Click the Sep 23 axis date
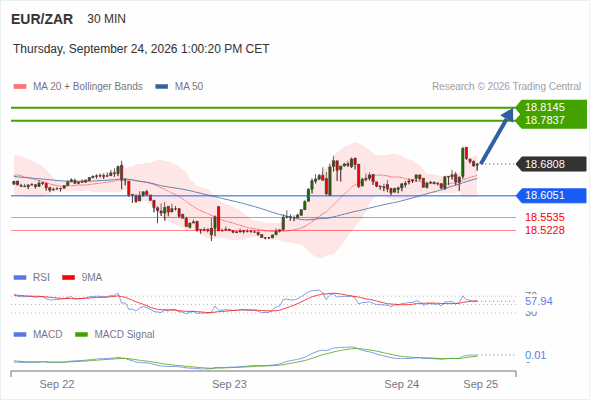Image resolution: width=590 pixels, height=400 pixels. tap(229, 384)
